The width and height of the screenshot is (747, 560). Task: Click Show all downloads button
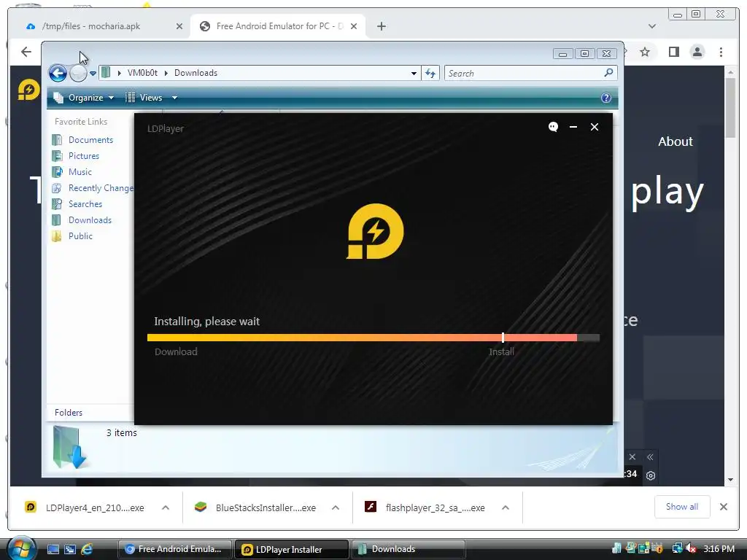click(x=682, y=507)
